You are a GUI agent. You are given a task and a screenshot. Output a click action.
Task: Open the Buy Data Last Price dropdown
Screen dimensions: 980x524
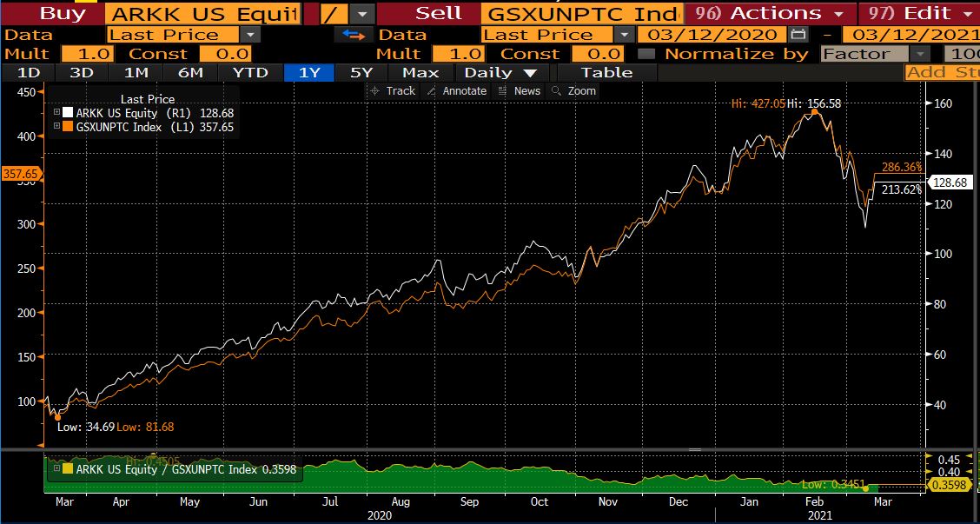tap(250, 35)
